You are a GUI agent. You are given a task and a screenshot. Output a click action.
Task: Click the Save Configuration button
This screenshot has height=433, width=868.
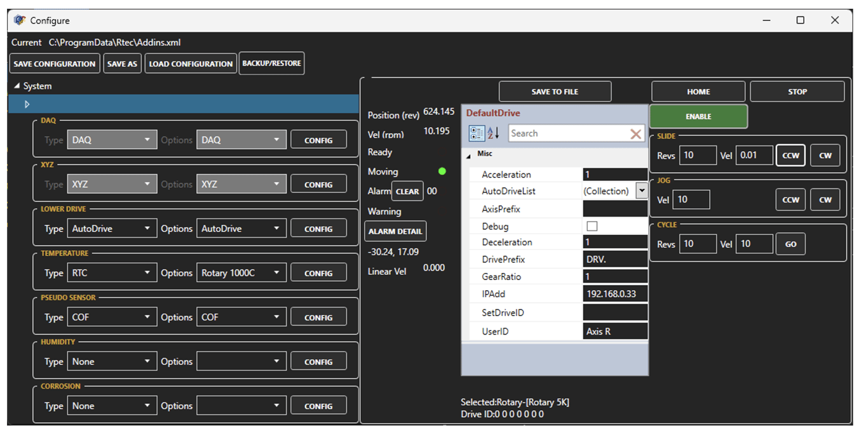tap(55, 64)
